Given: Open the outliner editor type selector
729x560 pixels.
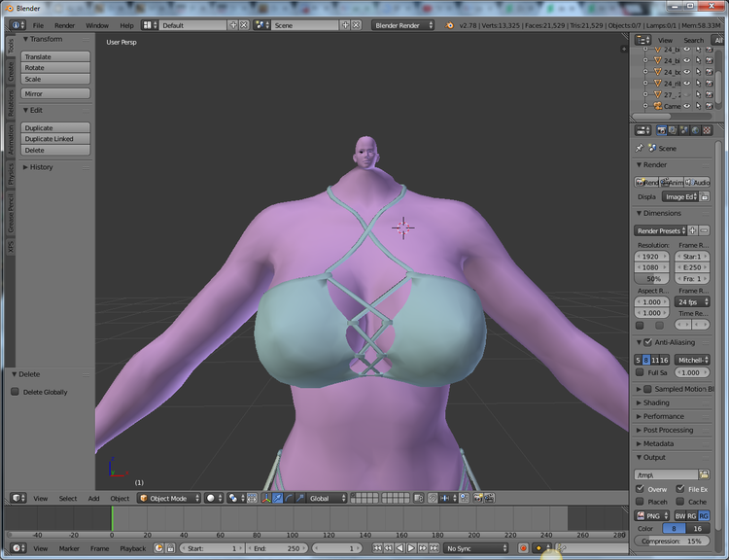Looking at the screenshot, I should click(x=643, y=40).
